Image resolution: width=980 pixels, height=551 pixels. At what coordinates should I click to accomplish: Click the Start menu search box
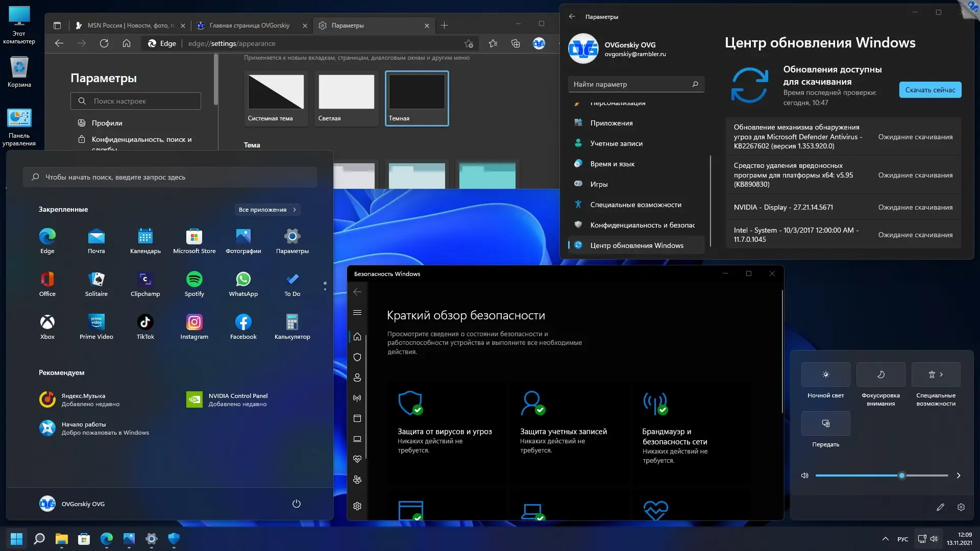[170, 177]
